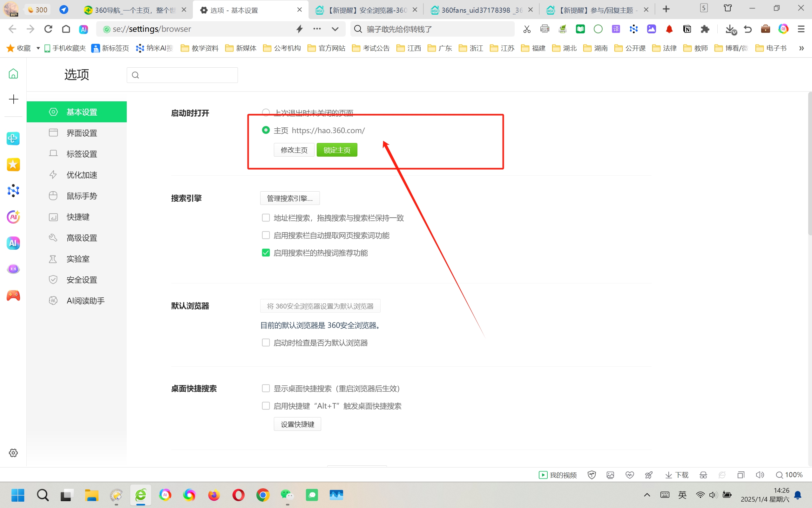This screenshot has width=812, height=508.
Task: Click the sidebar home icon
Action: (x=13, y=74)
